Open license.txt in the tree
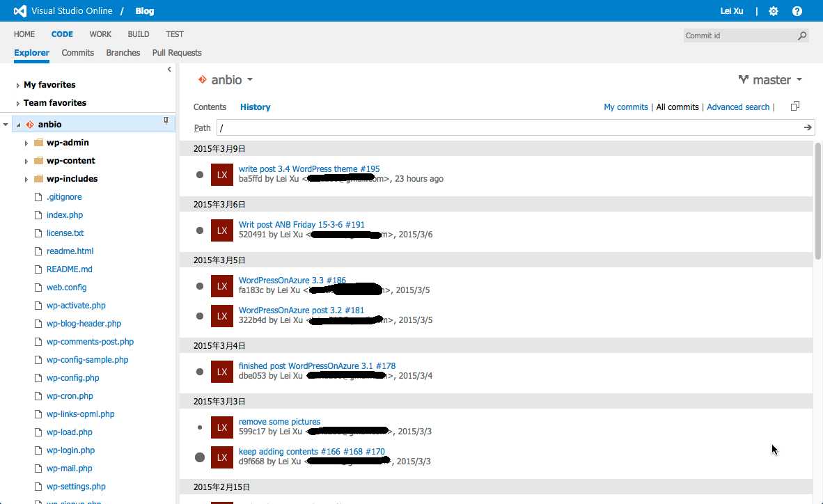Viewport: 823px width, 504px height. (x=65, y=233)
